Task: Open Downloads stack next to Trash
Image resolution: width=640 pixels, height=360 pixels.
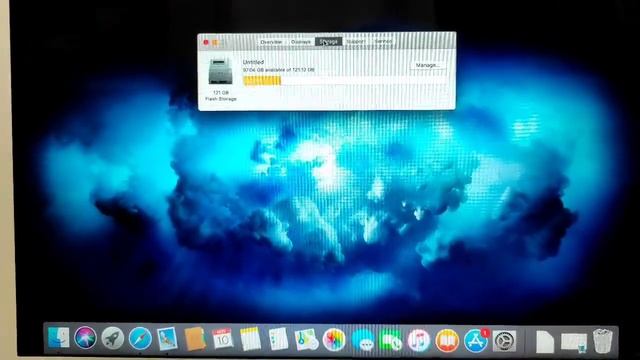Action: tap(573, 342)
